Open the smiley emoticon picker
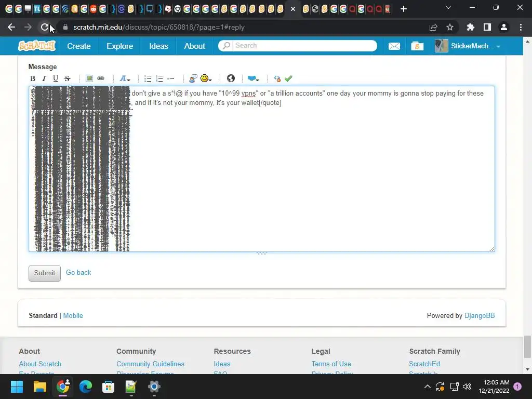Screen dimensions: 532x399 206,78
